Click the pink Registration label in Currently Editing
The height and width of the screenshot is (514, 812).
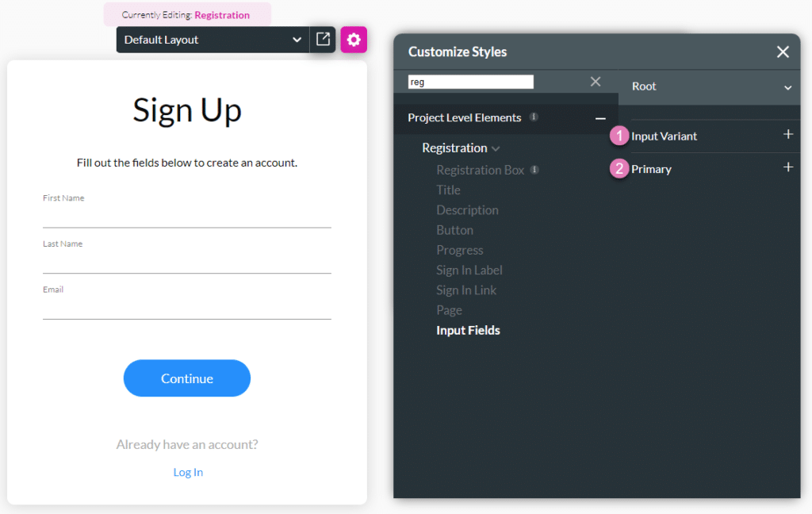click(222, 15)
